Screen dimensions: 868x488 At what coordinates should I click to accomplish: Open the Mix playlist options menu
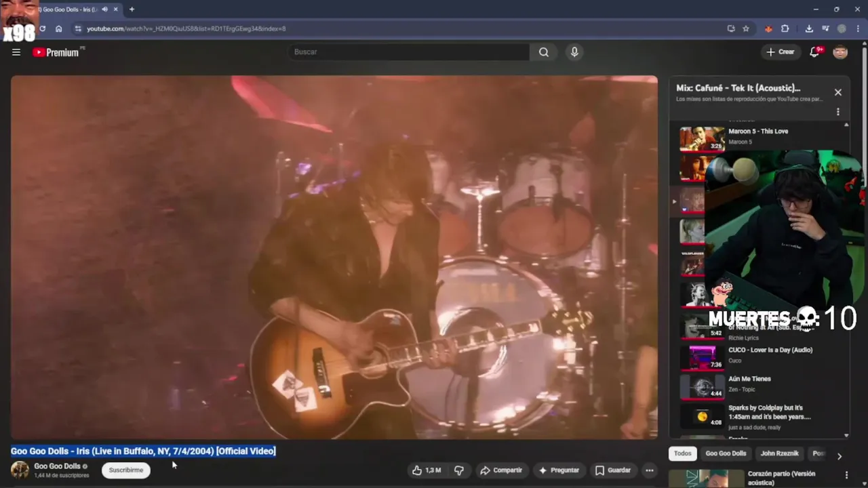(838, 112)
